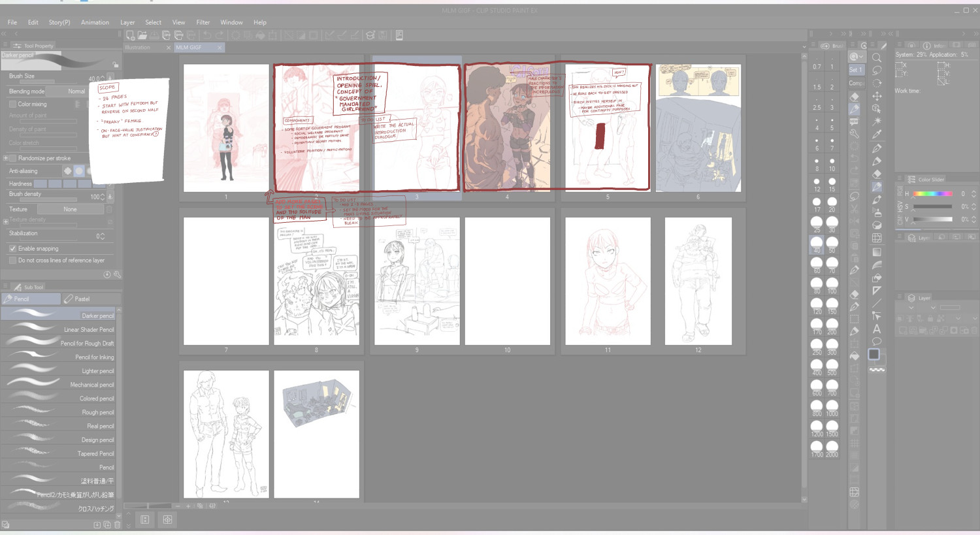This screenshot has height=535, width=980.
Task: Click the Hue slider in Color Slider
Action: click(932, 193)
